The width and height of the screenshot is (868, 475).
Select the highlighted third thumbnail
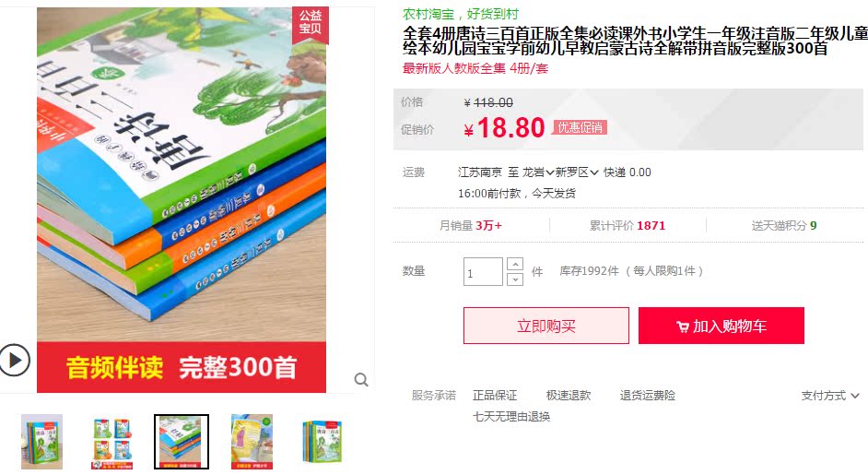(182, 442)
